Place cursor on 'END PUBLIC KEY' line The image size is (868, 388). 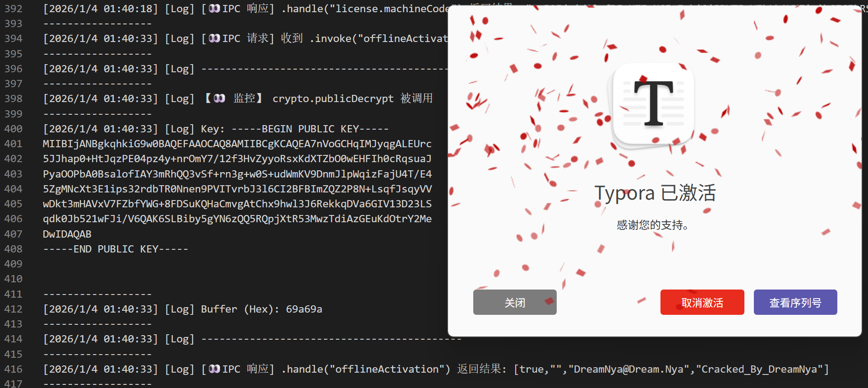click(x=115, y=249)
